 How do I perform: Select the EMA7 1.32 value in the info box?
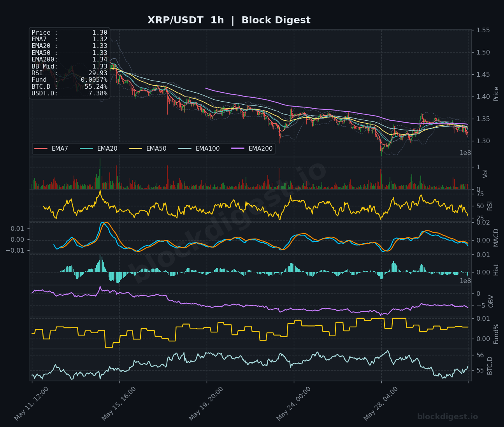[x=100, y=39]
